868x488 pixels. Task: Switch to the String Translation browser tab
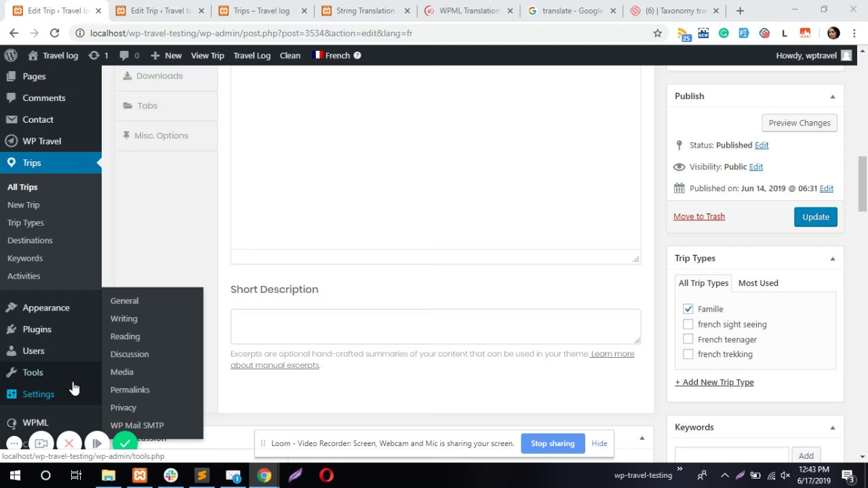(366, 11)
